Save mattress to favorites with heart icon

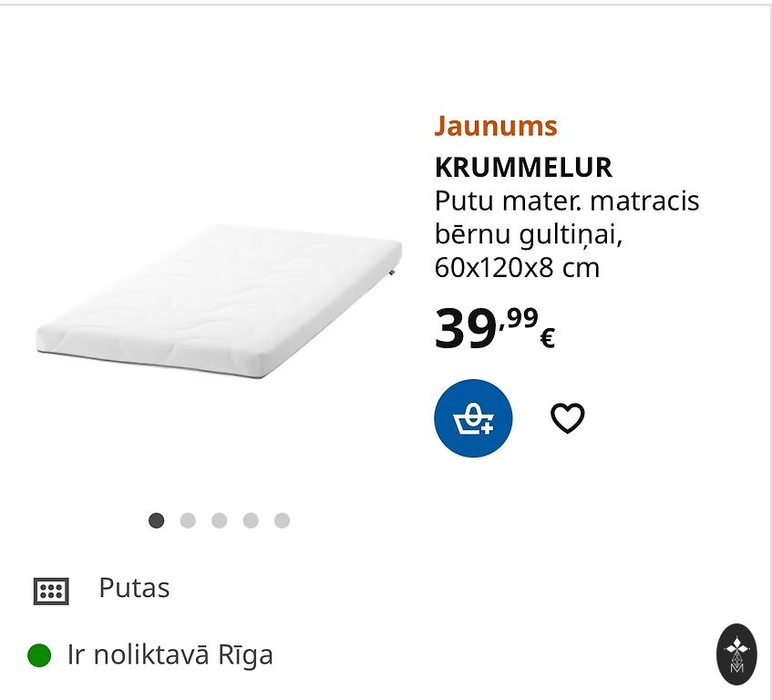point(567,418)
